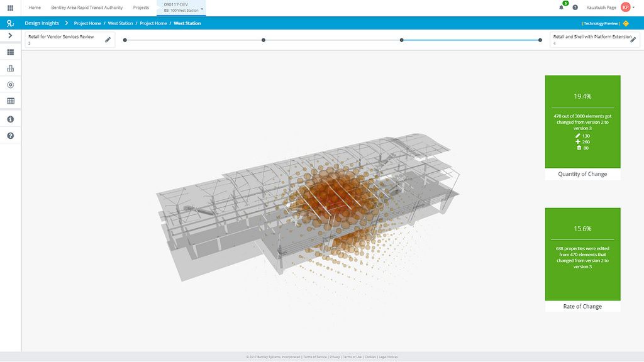Open the Projects menu item

tap(141, 7)
